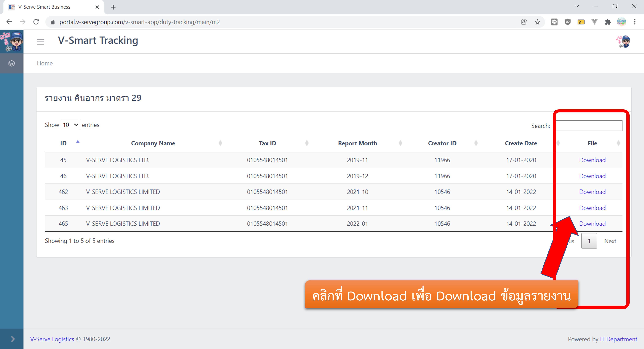644x349 pixels.
Task: Sort the table by Create Date
Action: pyautogui.click(x=521, y=143)
